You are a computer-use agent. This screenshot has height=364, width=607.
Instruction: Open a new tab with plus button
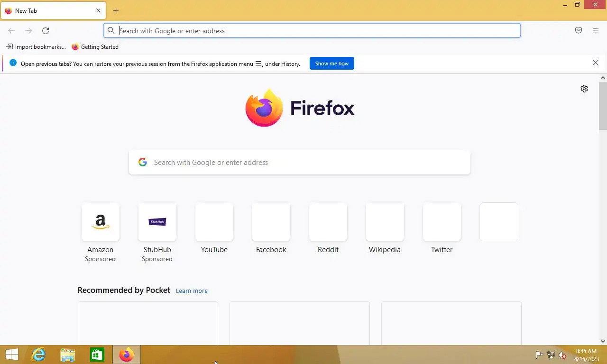pyautogui.click(x=116, y=10)
